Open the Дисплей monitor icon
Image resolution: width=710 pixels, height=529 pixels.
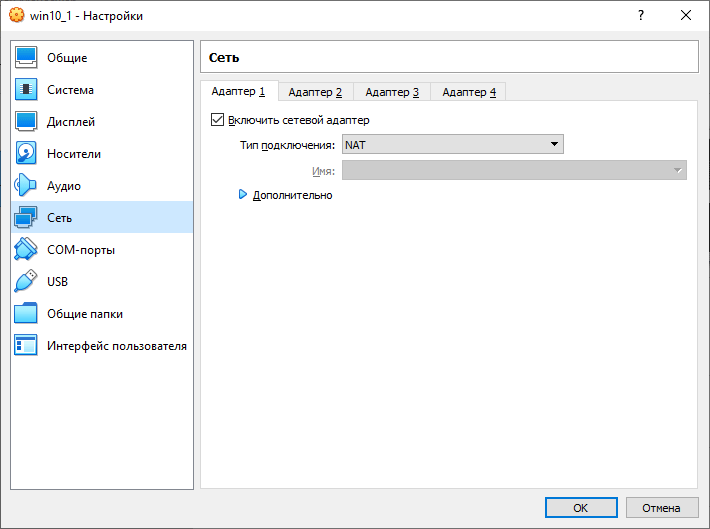pos(26,121)
